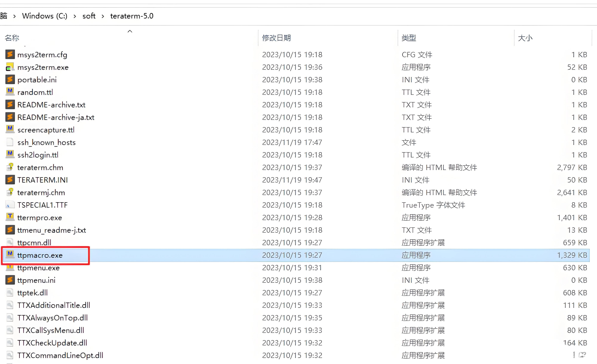
Task: Navigate to soft in breadcrumb path
Action: (x=89, y=16)
